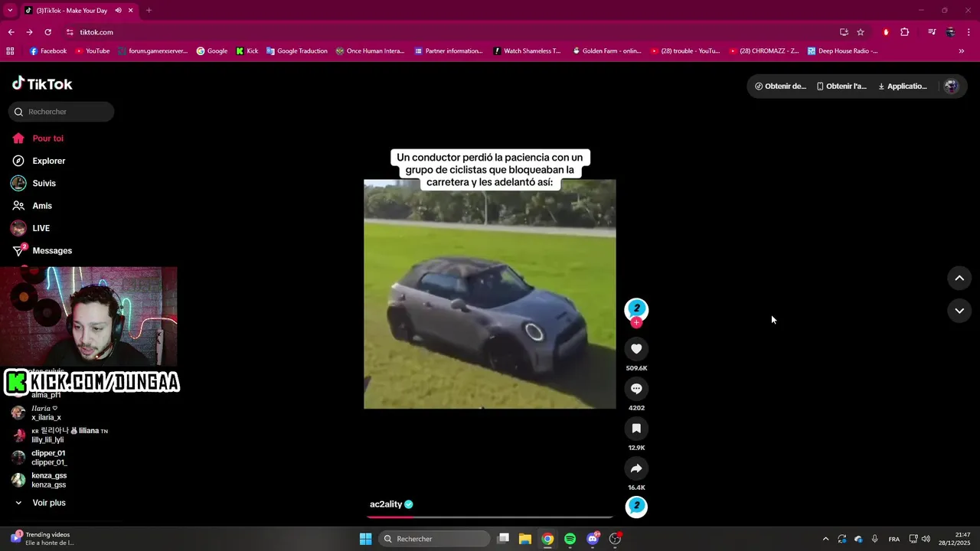Open tab search dropdown arrow

point(10,11)
